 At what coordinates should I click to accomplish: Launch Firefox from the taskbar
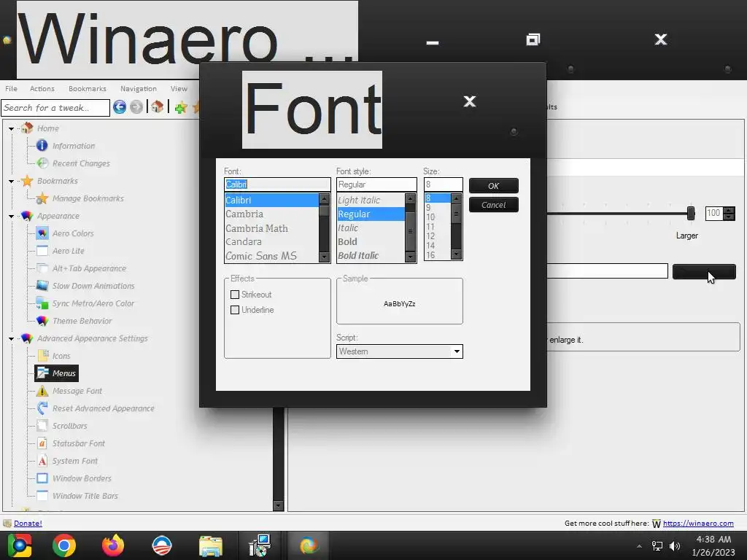113,545
